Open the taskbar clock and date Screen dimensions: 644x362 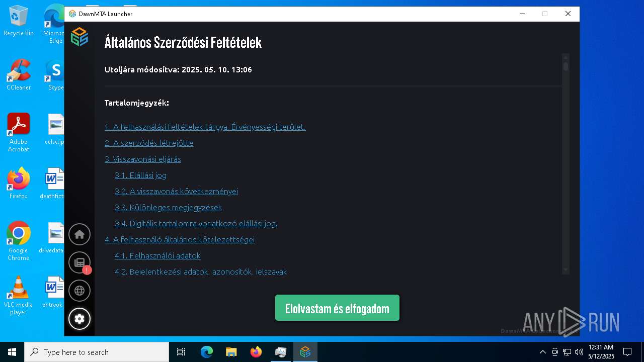[601, 352]
